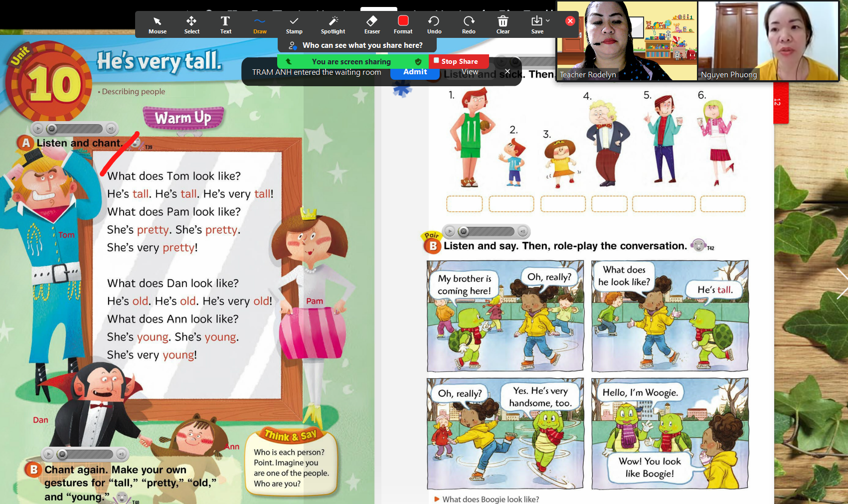This screenshot has height=504, width=848.
Task: Click the T40 mouse mascot icon
Action: click(122, 498)
